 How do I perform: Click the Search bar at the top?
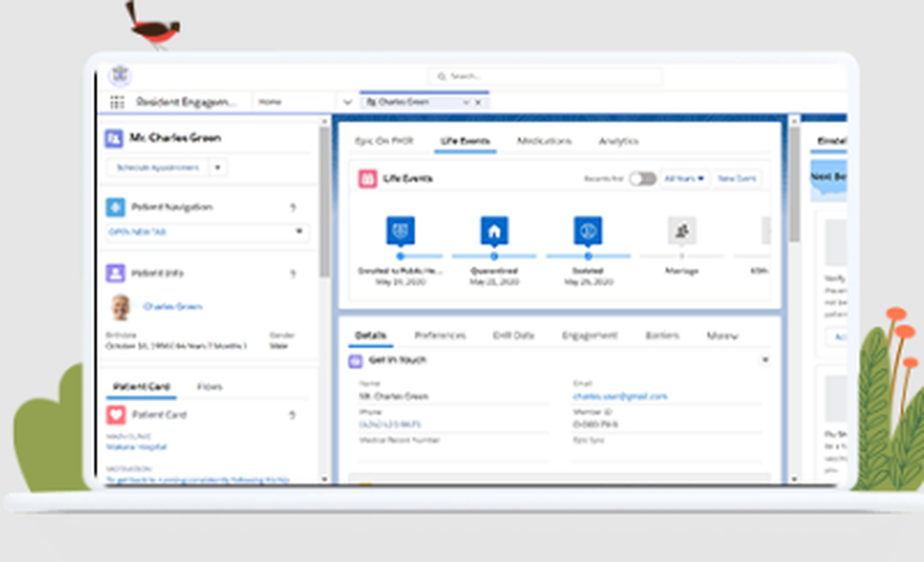pos(543,75)
